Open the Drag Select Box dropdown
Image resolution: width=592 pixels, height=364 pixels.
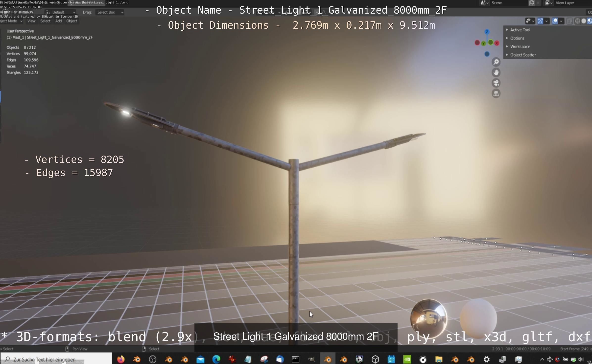110,12
